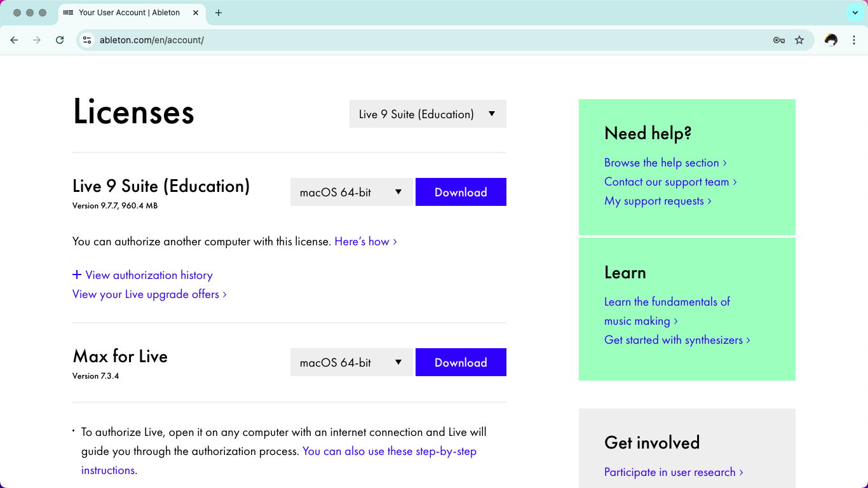This screenshot has height=488, width=868.
Task: Open the "Here's how" authorization link
Action: pos(366,241)
